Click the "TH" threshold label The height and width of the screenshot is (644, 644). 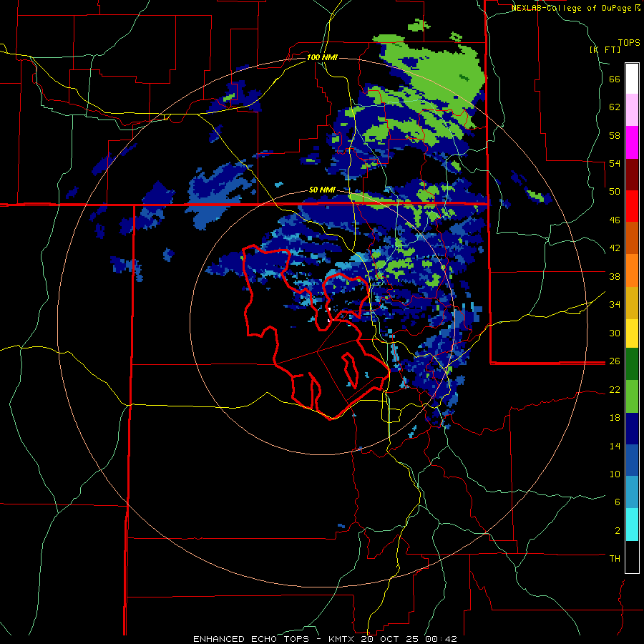(x=615, y=559)
